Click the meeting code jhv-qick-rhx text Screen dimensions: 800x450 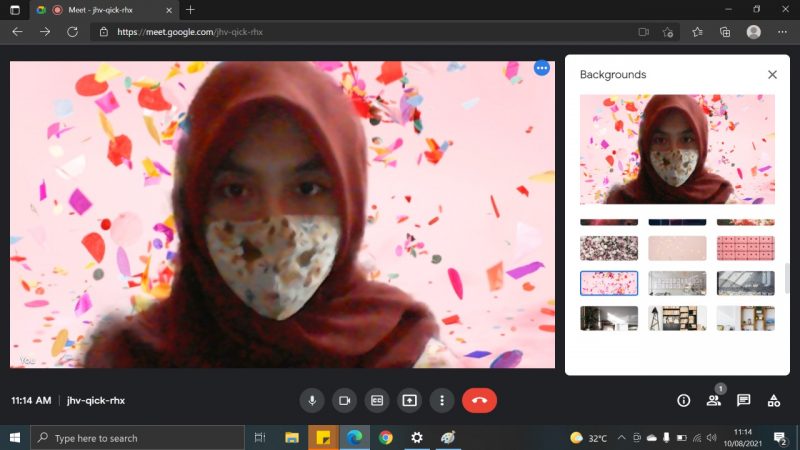(x=96, y=401)
